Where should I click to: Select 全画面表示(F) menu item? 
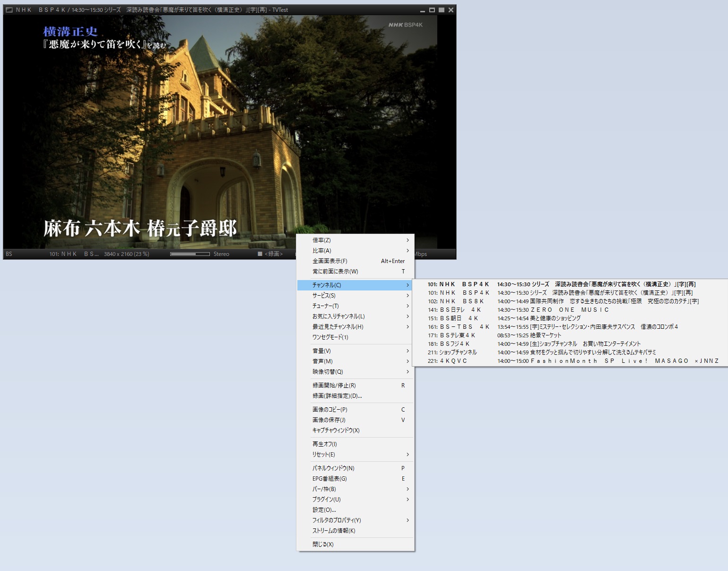(355, 261)
